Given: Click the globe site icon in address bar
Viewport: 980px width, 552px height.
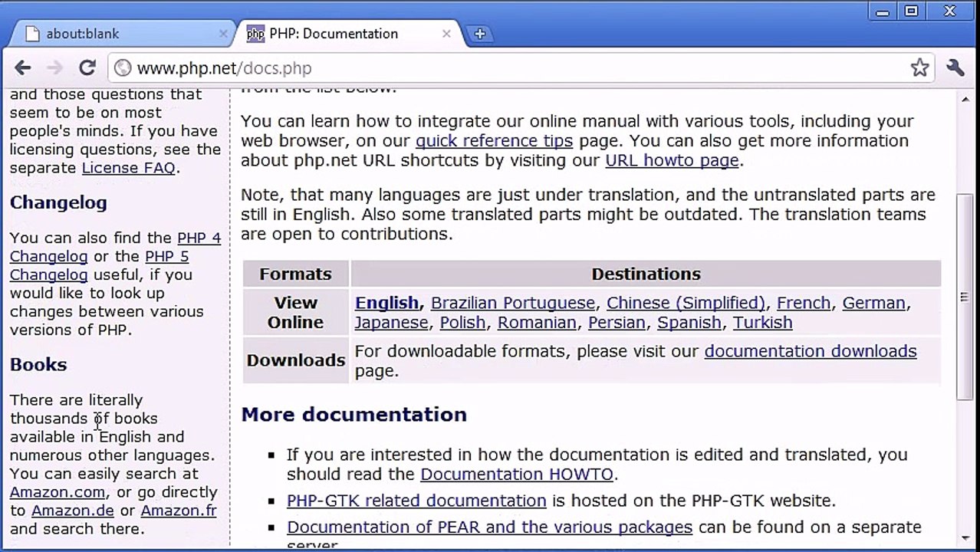Looking at the screenshot, I should (x=123, y=68).
